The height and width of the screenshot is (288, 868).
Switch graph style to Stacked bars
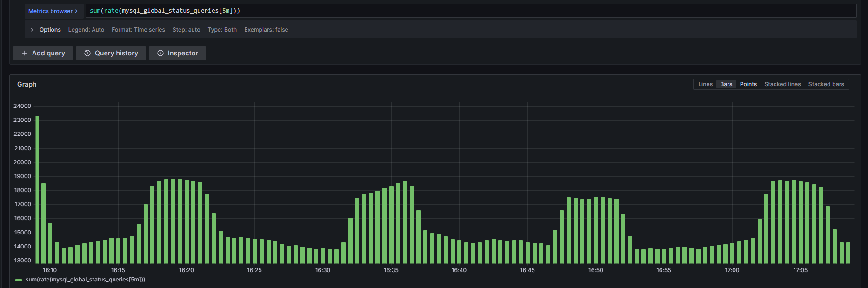pyautogui.click(x=826, y=84)
